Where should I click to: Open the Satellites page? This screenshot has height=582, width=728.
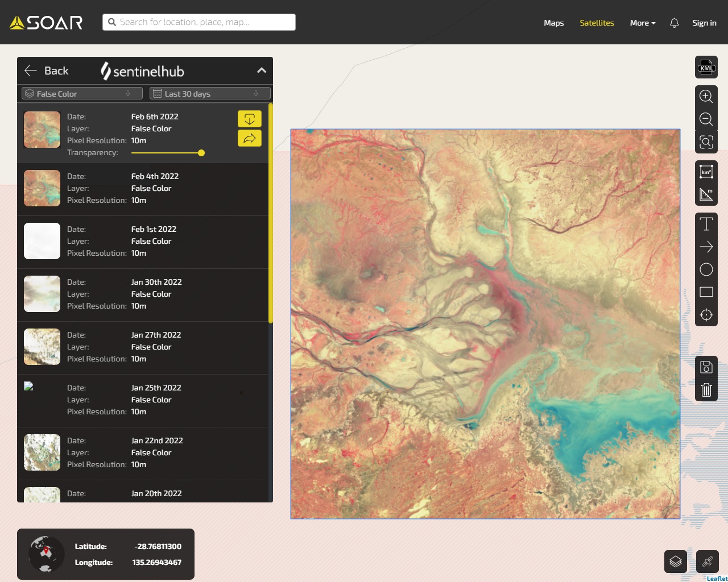597,23
